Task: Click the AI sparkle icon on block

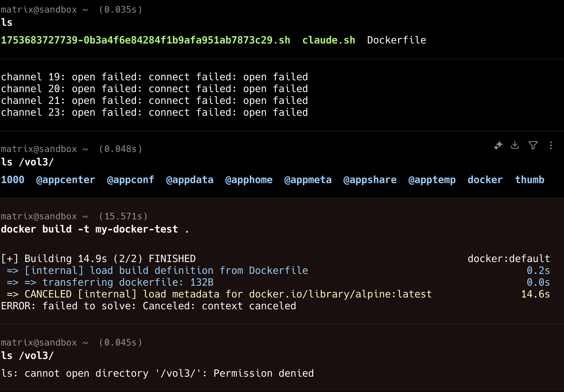Action: (498, 145)
